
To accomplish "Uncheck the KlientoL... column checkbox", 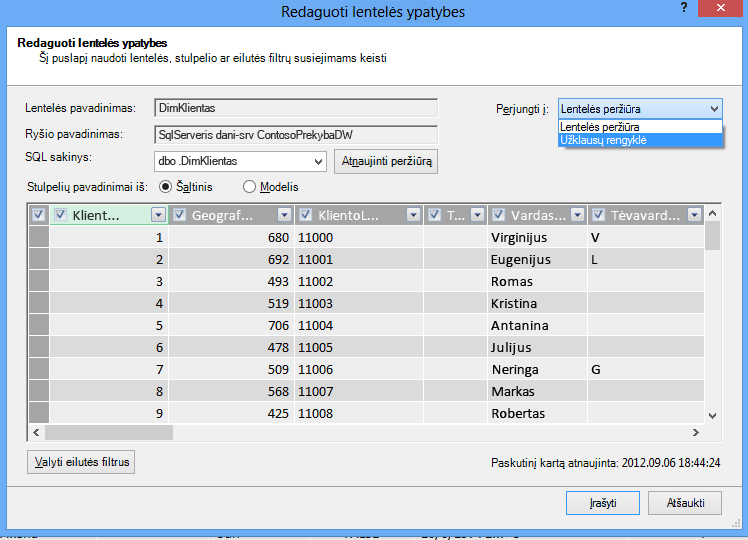I will (x=305, y=215).
